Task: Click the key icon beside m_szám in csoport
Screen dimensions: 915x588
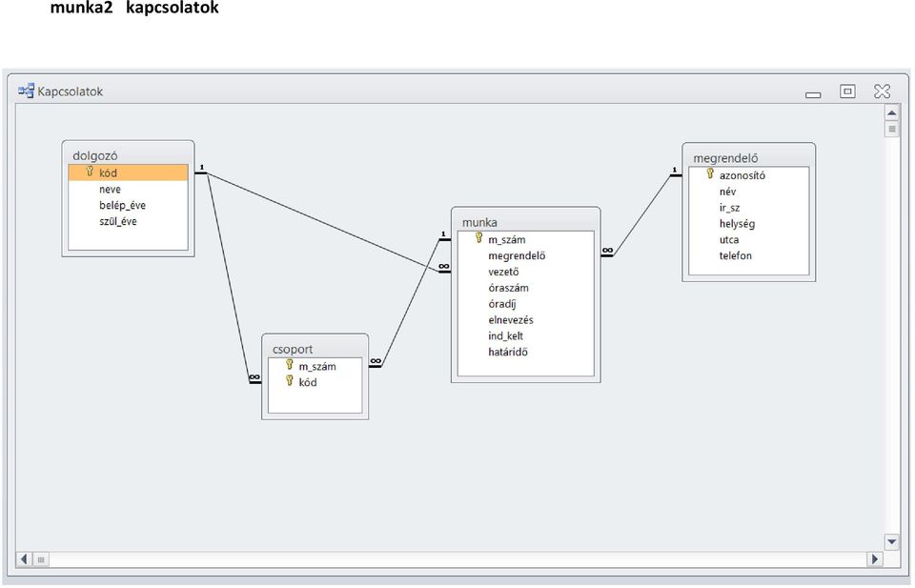Action: [289, 365]
